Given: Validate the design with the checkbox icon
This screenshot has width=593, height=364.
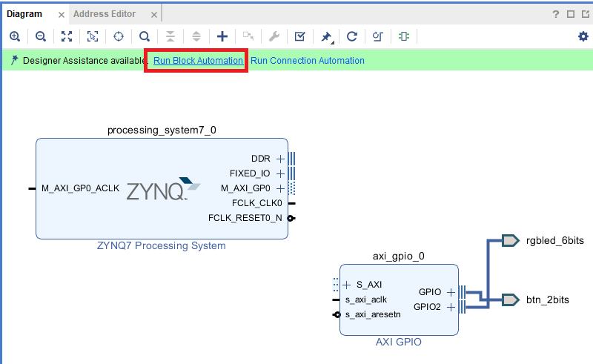Looking at the screenshot, I should (x=299, y=36).
